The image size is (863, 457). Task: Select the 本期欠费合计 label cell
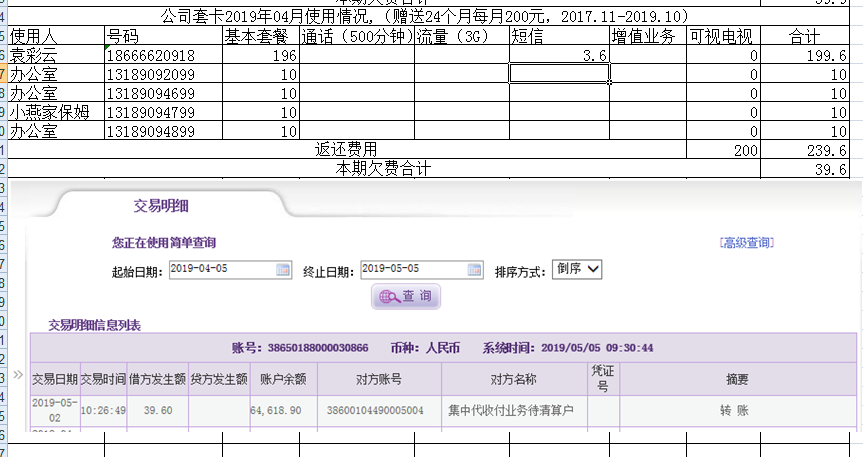(383, 169)
